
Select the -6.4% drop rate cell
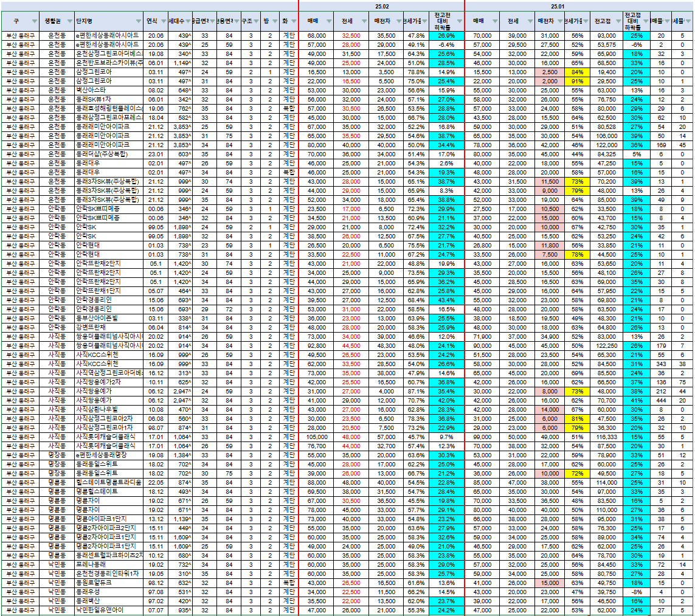[x=446, y=45]
